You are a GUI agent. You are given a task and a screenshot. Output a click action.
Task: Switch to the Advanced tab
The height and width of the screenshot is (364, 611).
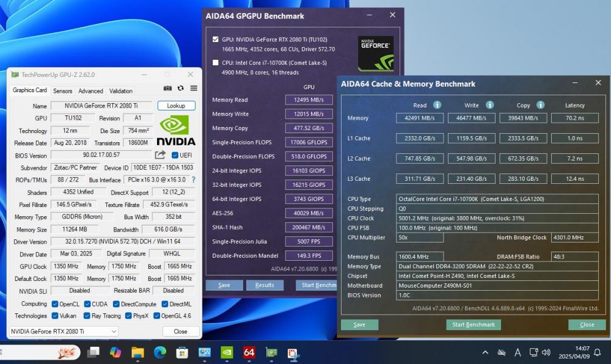(90, 91)
